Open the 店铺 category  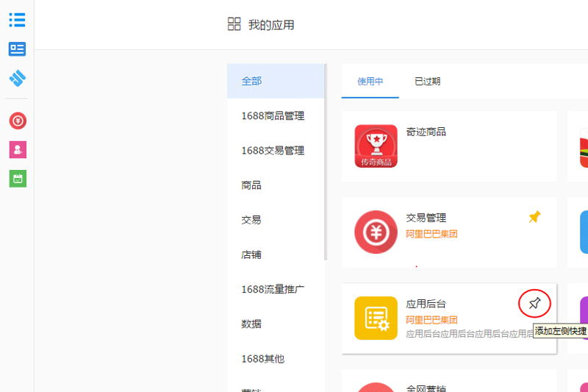click(251, 254)
